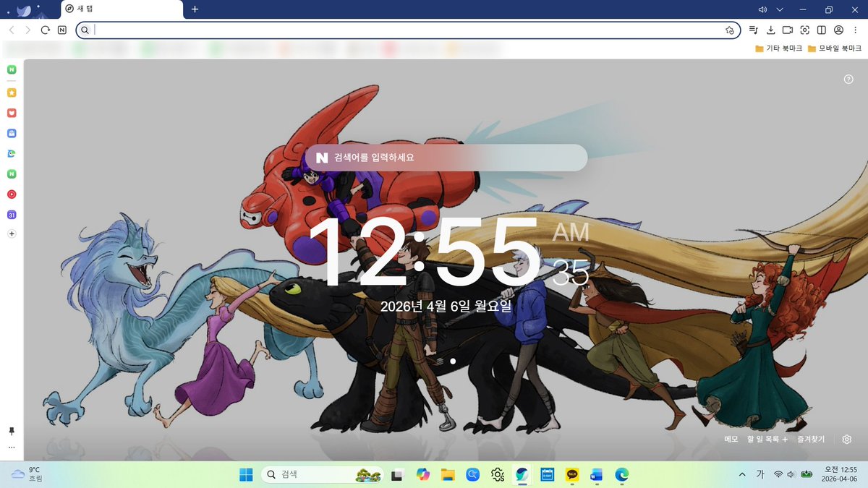
Task: Click the page indicator dot below the date
Action: click(453, 361)
